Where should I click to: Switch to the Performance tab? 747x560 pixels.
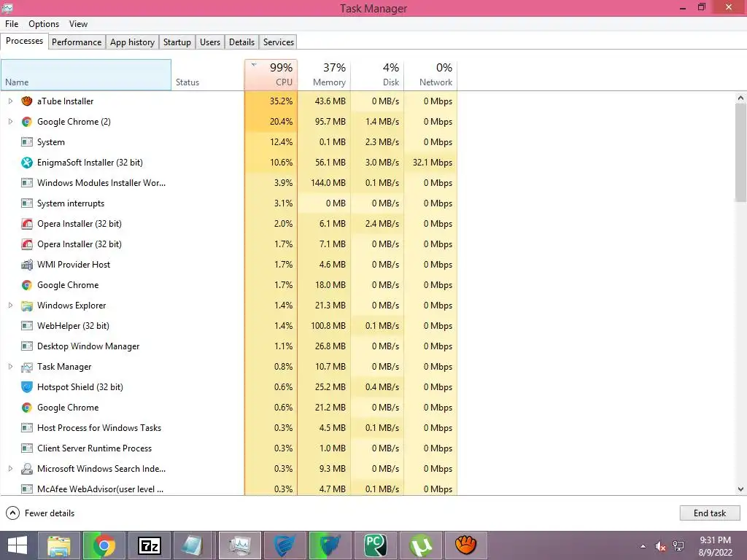77,42
